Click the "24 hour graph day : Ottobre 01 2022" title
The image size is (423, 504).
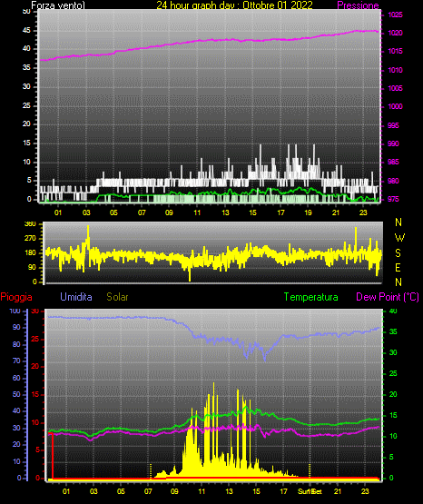point(234,5)
